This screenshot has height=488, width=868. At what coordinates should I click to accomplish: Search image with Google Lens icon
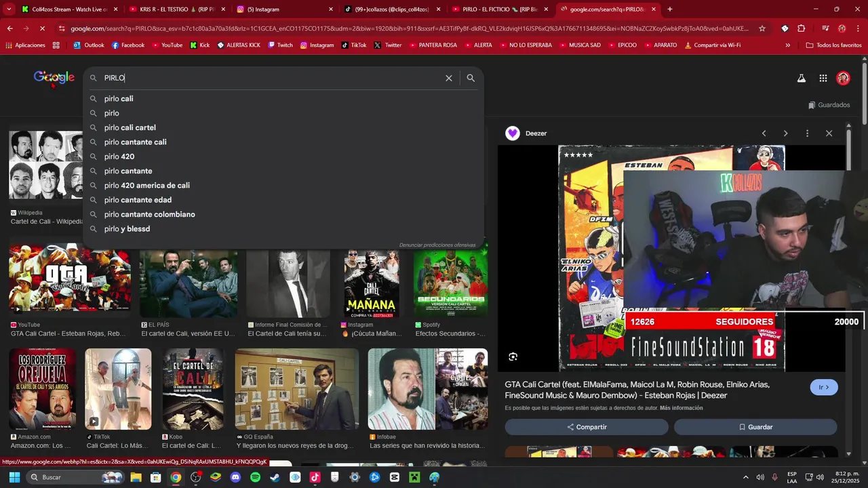coord(513,357)
